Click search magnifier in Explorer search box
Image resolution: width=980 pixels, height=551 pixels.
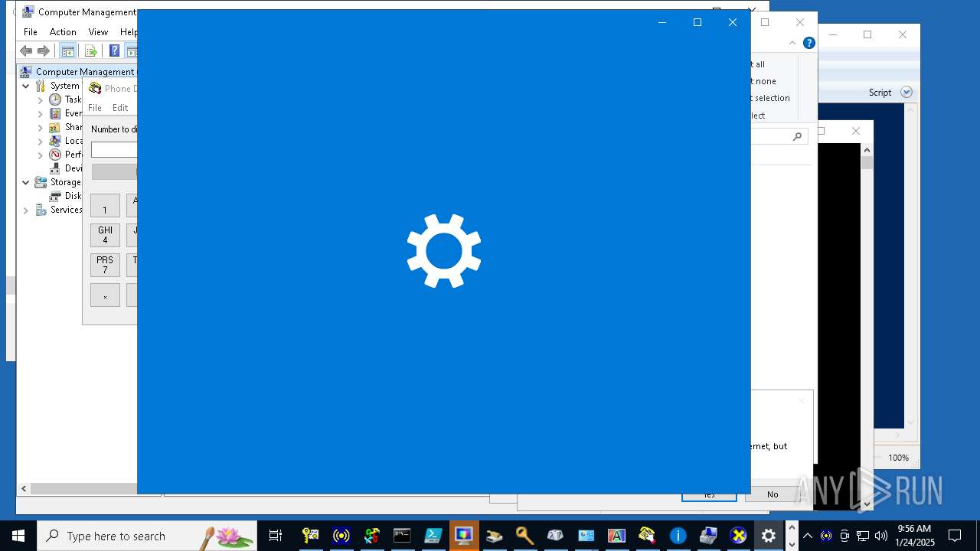(x=797, y=136)
